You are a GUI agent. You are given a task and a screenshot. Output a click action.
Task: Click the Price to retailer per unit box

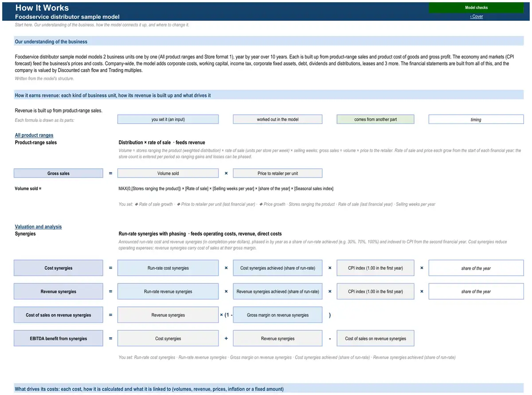click(278, 173)
